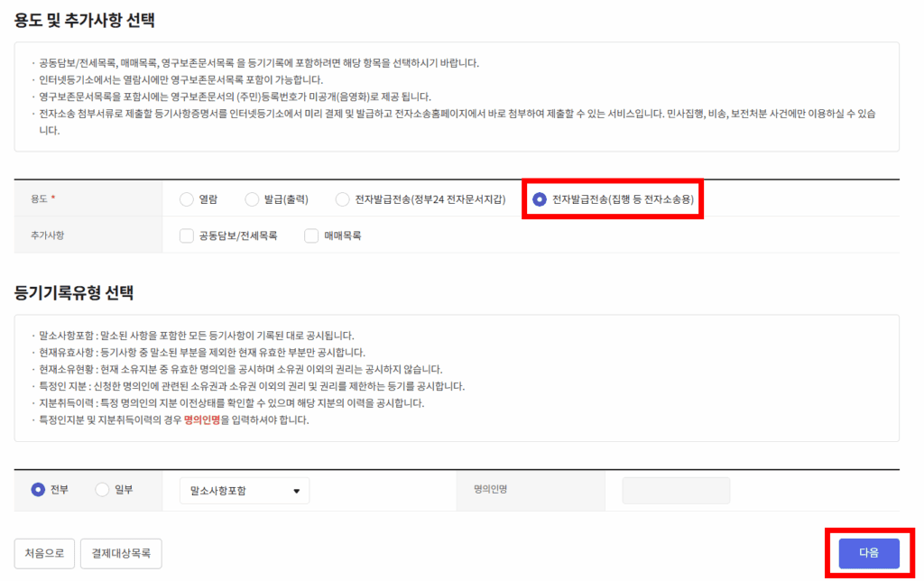
Task: Focus the empty 명의인명 input box
Action: coord(676,491)
